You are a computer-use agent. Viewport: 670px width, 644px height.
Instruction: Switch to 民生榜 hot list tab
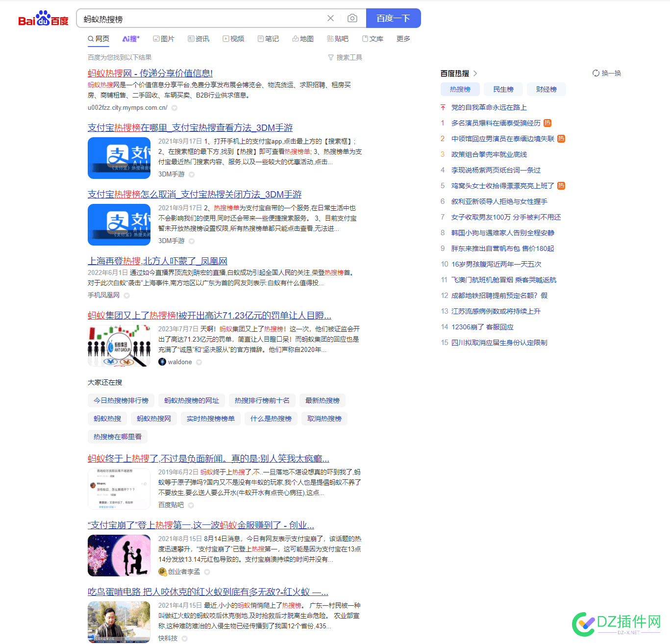click(503, 89)
